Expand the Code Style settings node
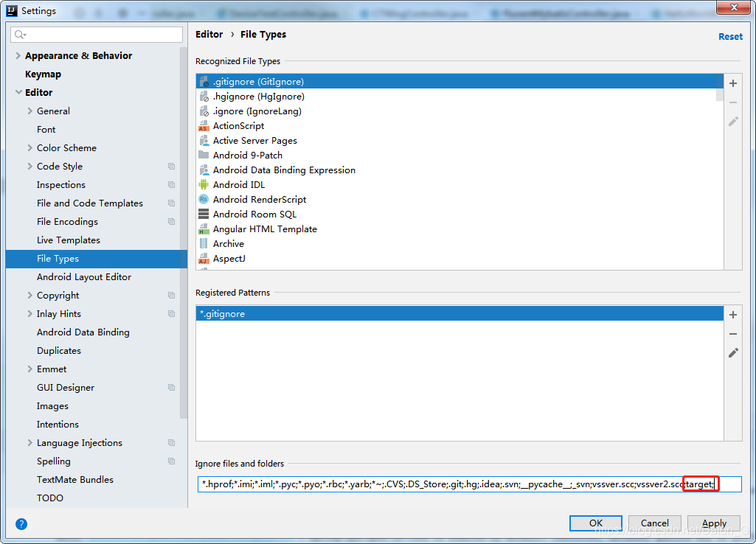The height and width of the screenshot is (544, 756). pyautogui.click(x=30, y=167)
